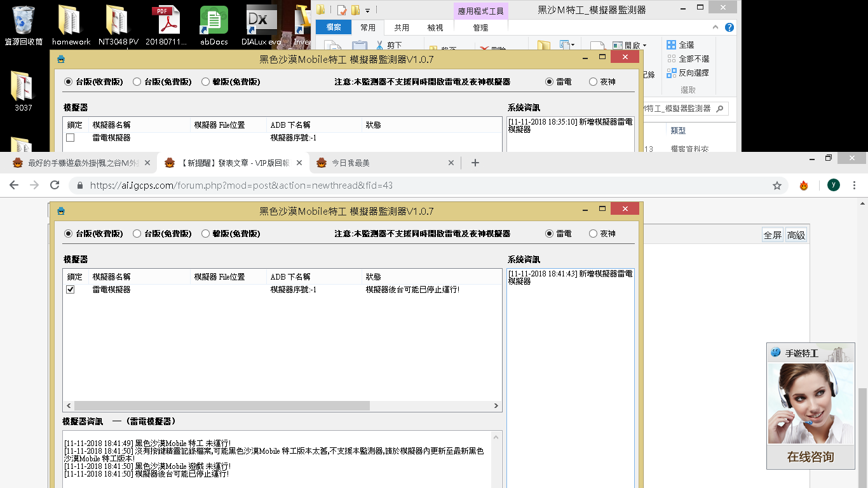The width and height of the screenshot is (868, 488).
Task: Open the 檔案 tab in File Explorer
Action: click(x=334, y=27)
